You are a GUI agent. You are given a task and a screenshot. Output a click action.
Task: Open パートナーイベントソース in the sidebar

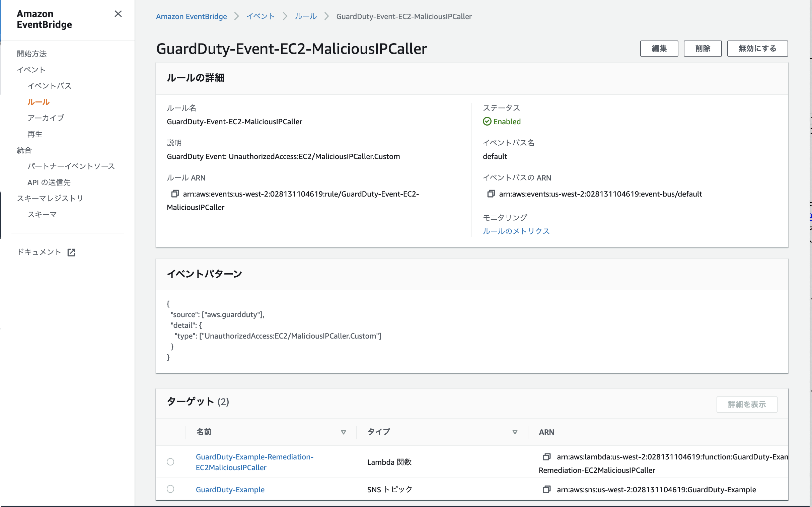pyautogui.click(x=71, y=166)
